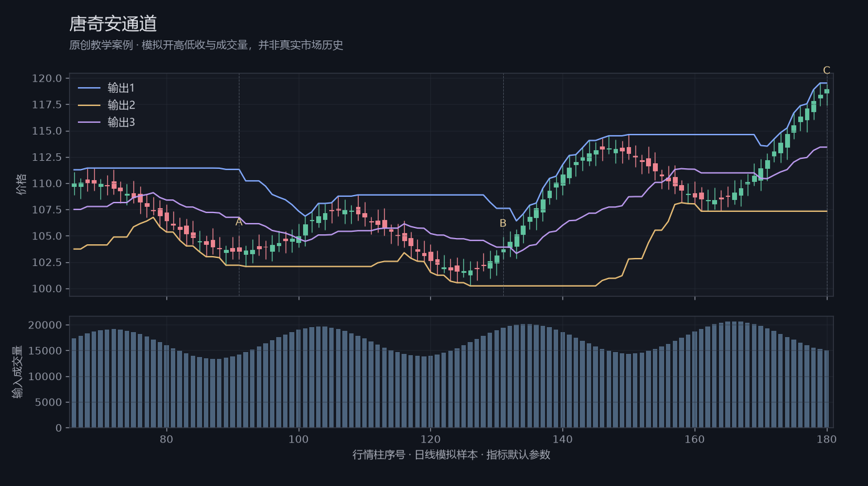
Task: Click x-axis tick 80
Action: coord(166,439)
